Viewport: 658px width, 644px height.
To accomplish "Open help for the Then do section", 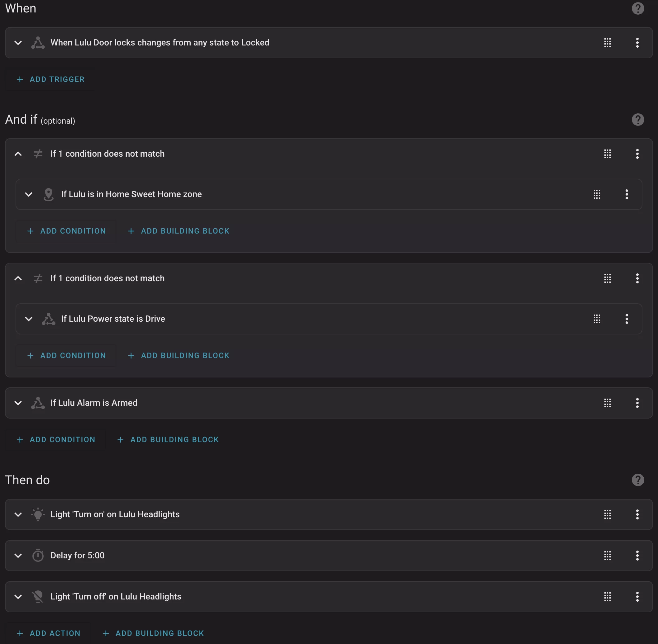I will pos(638,480).
